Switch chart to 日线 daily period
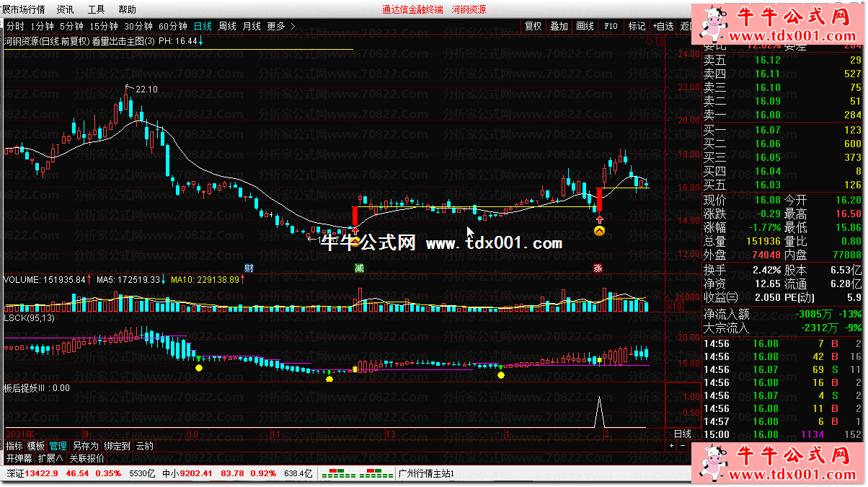 point(202,26)
